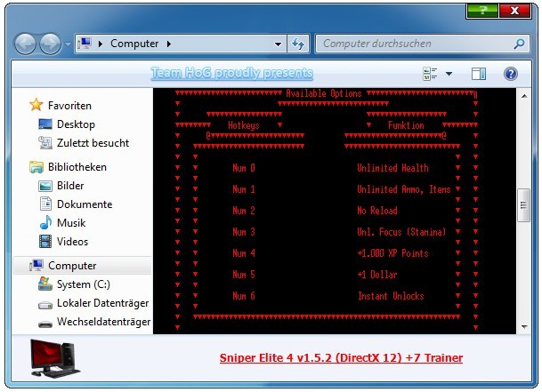This screenshot has width=542, height=392.
Task: Click 'No Reload' option text
Action: pos(377,211)
